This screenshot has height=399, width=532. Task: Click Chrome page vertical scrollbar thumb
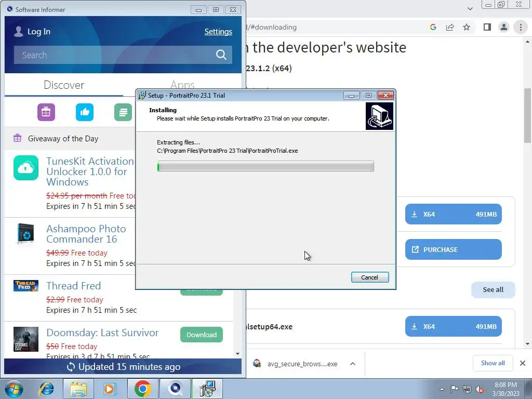click(527, 115)
